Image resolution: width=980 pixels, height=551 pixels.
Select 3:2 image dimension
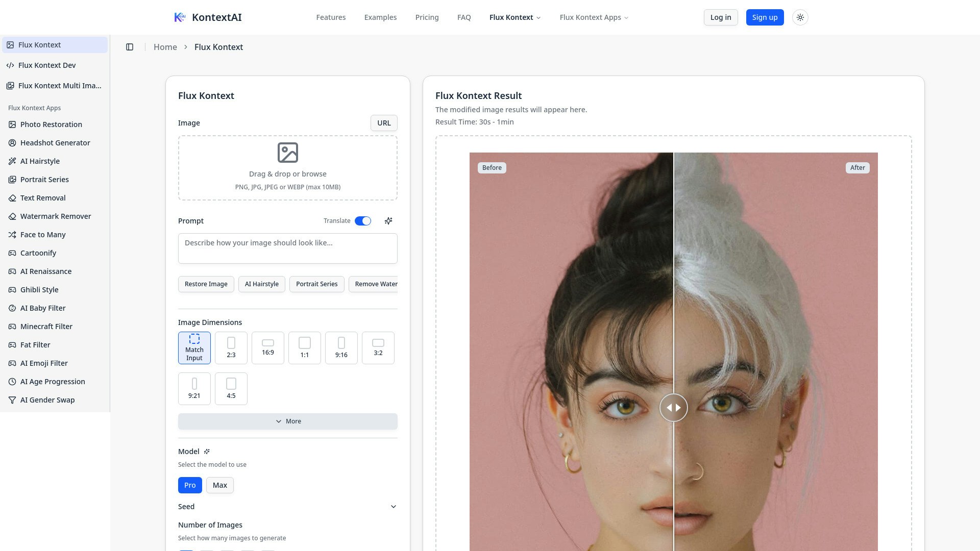pos(378,348)
